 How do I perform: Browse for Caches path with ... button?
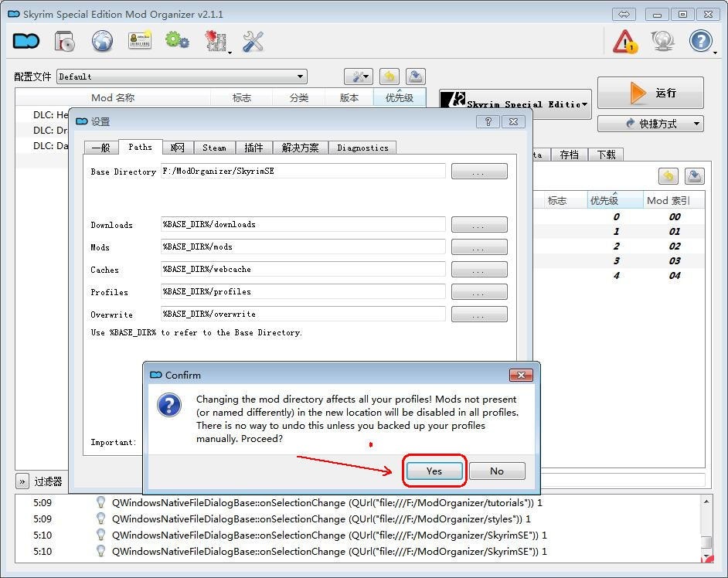coord(479,269)
